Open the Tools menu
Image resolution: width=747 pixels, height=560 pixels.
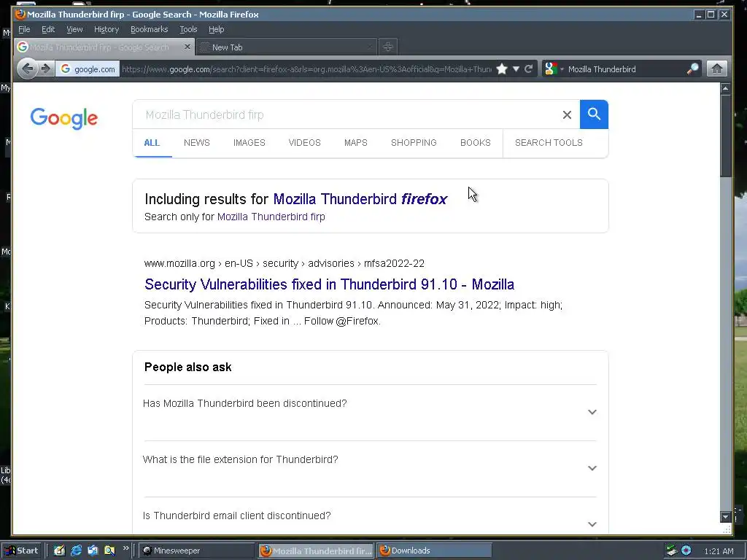[188, 29]
